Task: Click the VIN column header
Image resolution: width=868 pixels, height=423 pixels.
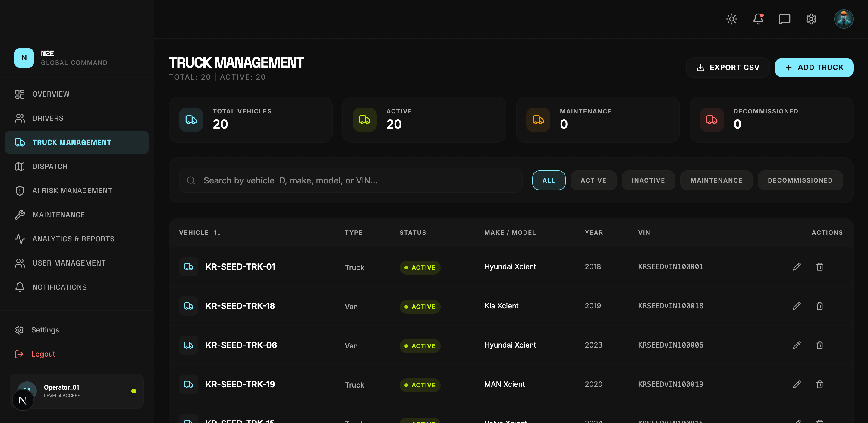Action: (644, 232)
